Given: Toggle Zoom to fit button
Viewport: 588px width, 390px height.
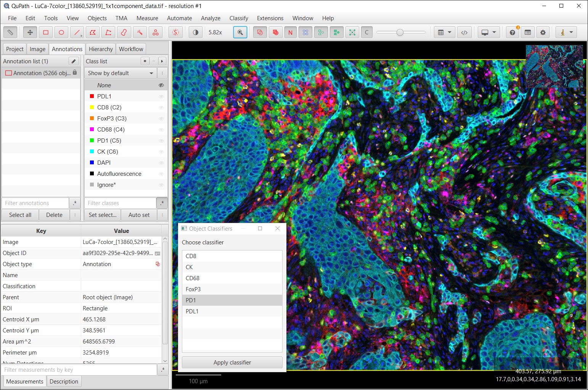Looking at the screenshot, I should tap(240, 32).
